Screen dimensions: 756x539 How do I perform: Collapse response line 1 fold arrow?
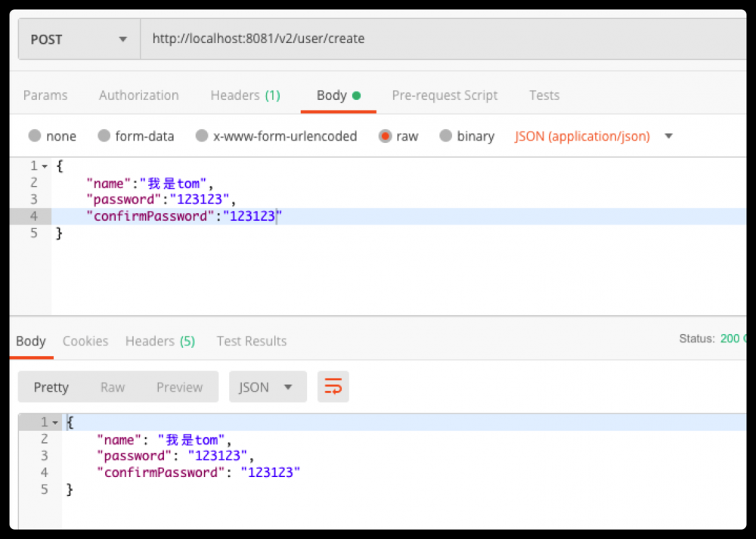coord(55,423)
